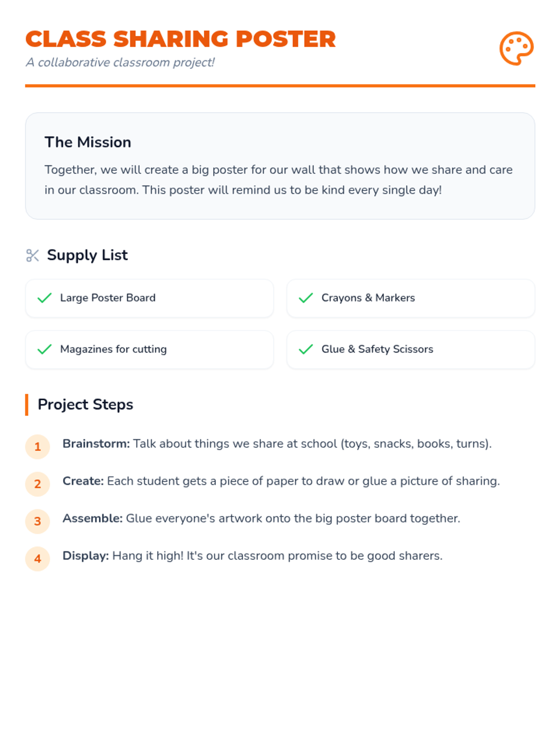The height and width of the screenshot is (747, 560).
Task: Click the checkmark next to Crayons & Markers
Action: click(306, 298)
